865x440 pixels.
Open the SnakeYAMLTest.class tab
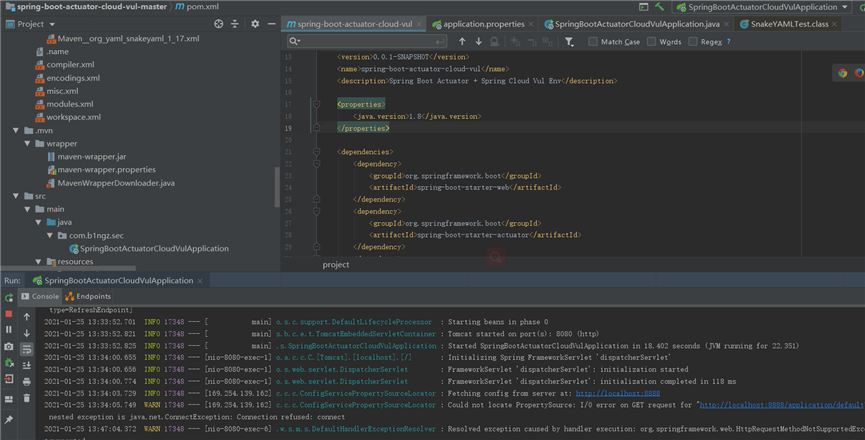pyautogui.click(x=789, y=24)
